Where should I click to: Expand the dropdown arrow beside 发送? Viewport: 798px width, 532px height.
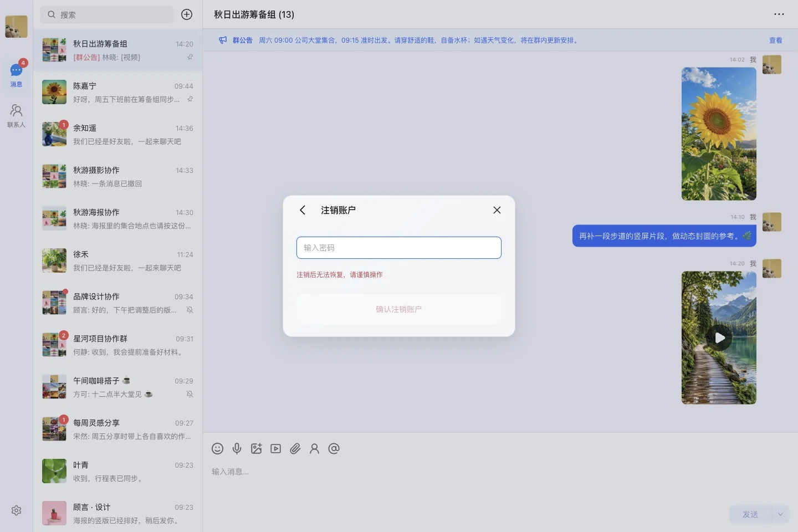[780, 514]
